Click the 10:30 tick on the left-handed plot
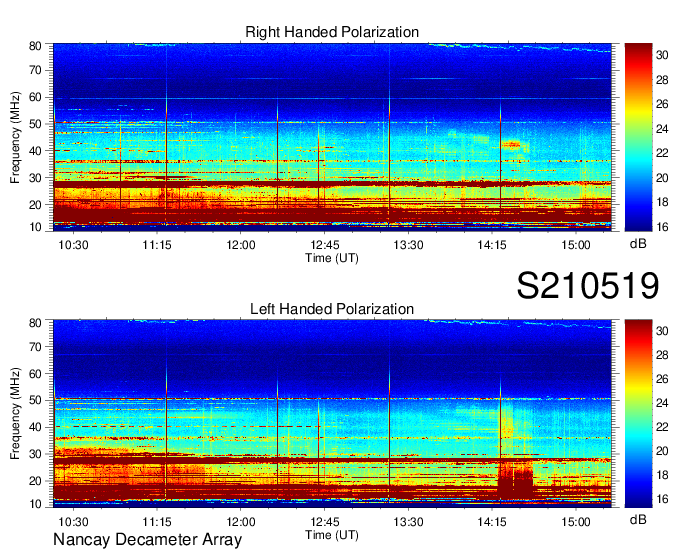The width and height of the screenshot is (680, 552). click(x=73, y=521)
